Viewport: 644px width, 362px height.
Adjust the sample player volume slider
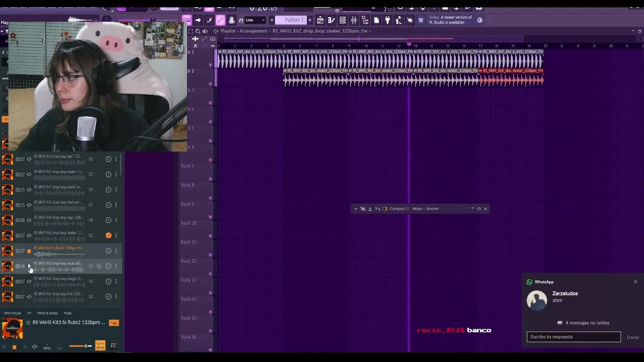click(x=80, y=346)
